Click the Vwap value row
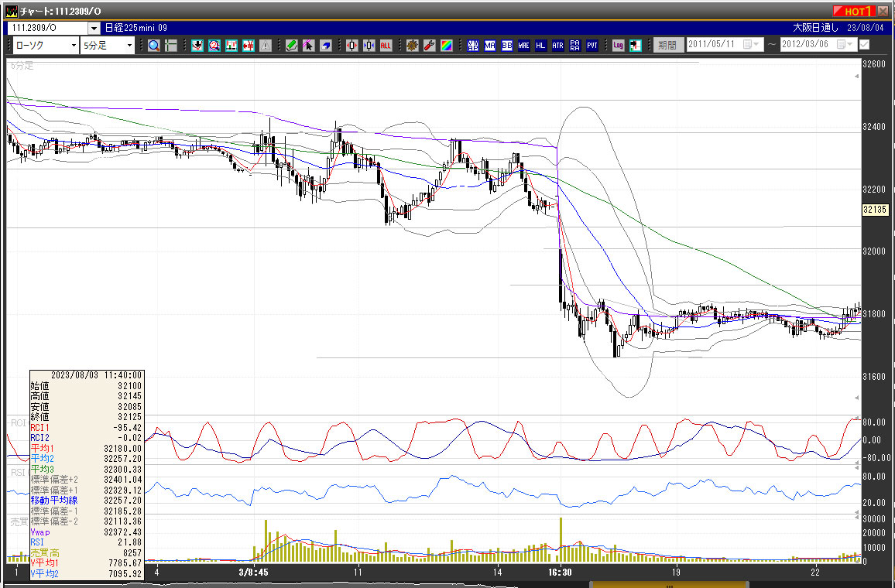The image size is (895, 588). pyautogui.click(x=86, y=532)
